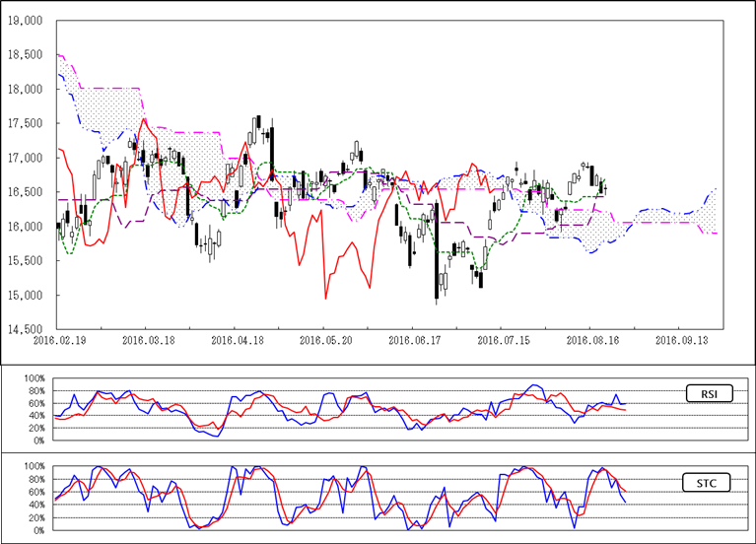Click the 16,000 price axis label

point(27,227)
